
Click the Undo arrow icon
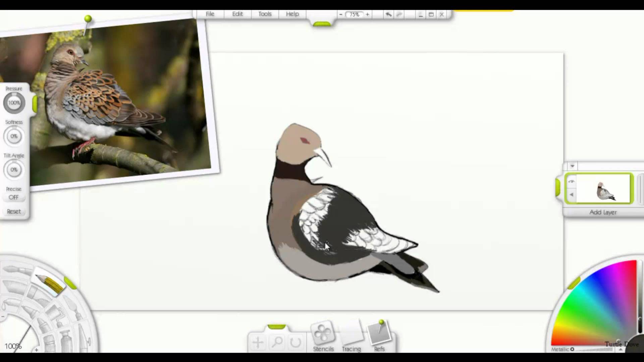(388, 14)
